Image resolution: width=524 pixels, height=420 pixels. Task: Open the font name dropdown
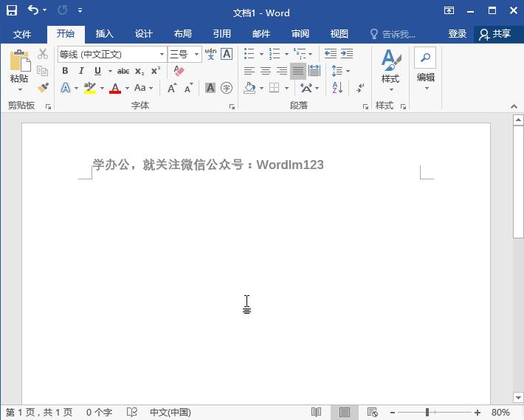point(162,54)
